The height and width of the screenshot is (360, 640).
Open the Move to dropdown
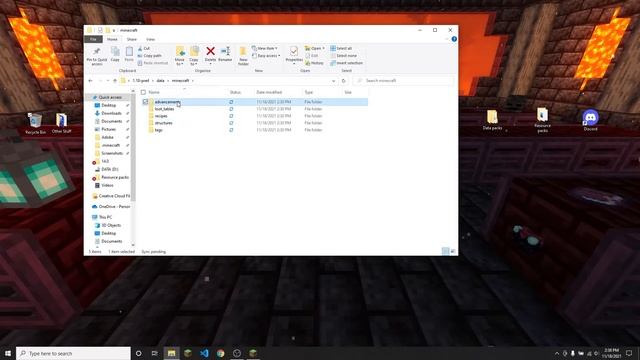coord(180,62)
